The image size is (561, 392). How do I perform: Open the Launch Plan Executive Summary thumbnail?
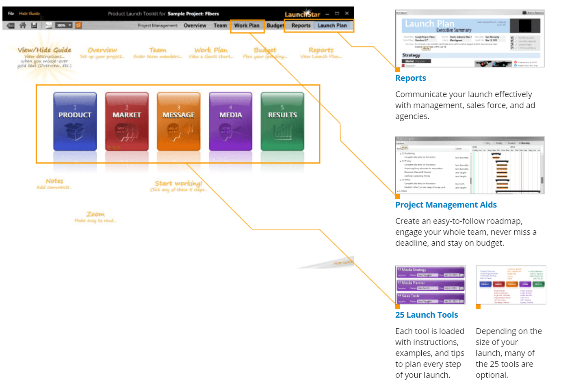[x=470, y=39]
